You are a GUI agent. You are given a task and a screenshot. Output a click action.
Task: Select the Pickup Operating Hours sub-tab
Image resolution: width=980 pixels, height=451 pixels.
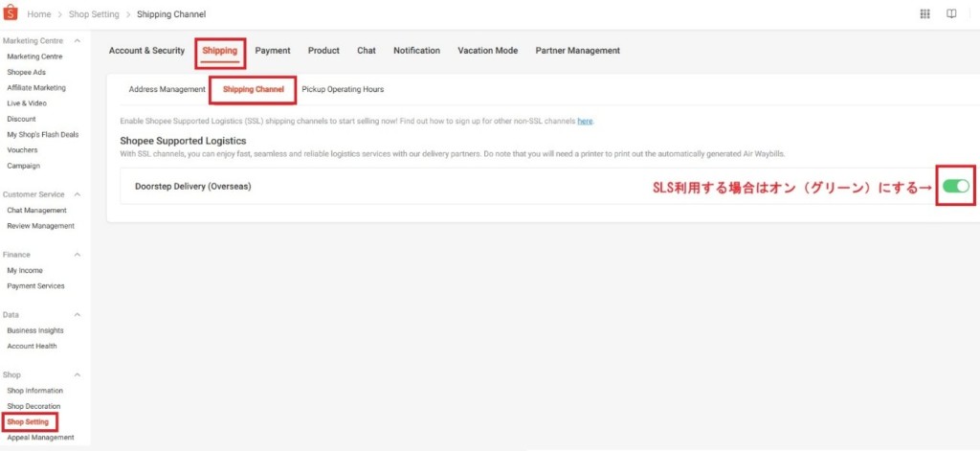click(x=343, y=89)
